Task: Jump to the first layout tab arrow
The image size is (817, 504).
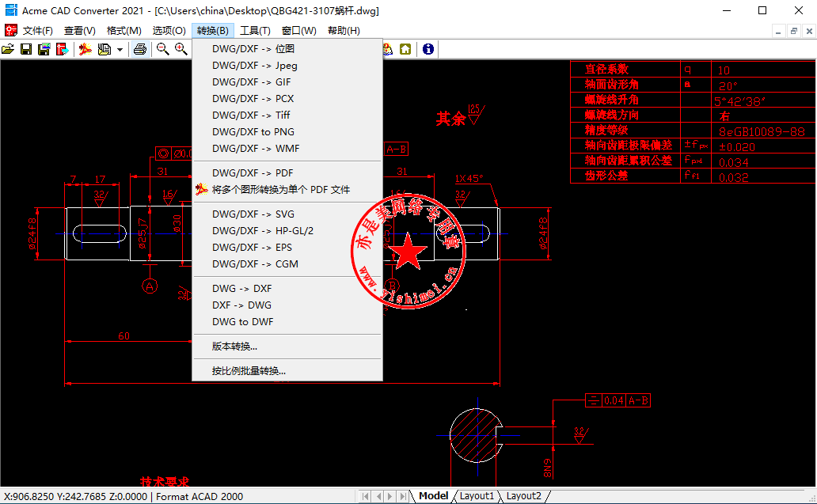Action: pyautogui.click(x=365, y=497)
